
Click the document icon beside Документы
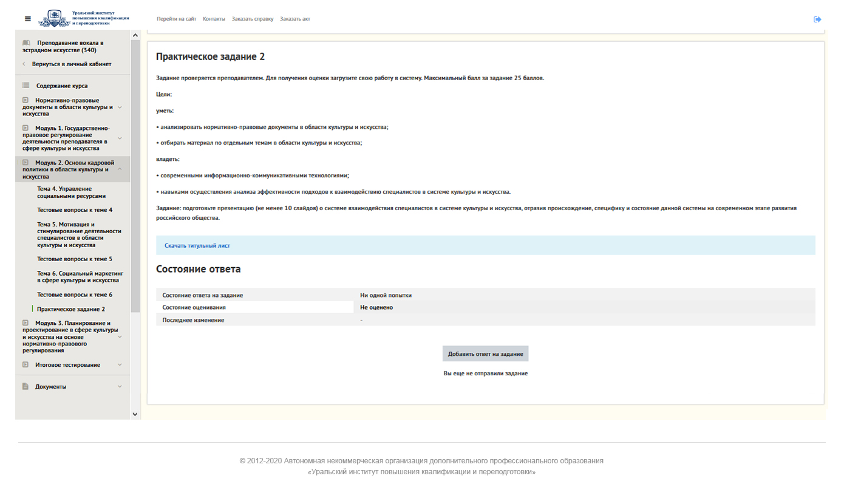26,386
